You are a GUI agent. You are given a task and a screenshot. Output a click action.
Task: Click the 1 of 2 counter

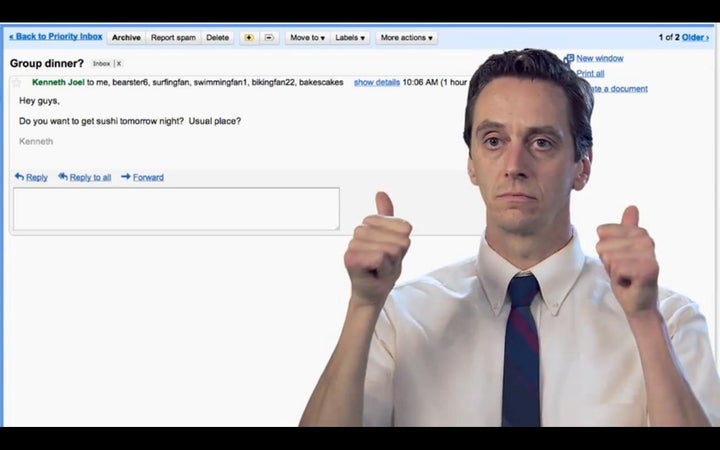[669, 38]
